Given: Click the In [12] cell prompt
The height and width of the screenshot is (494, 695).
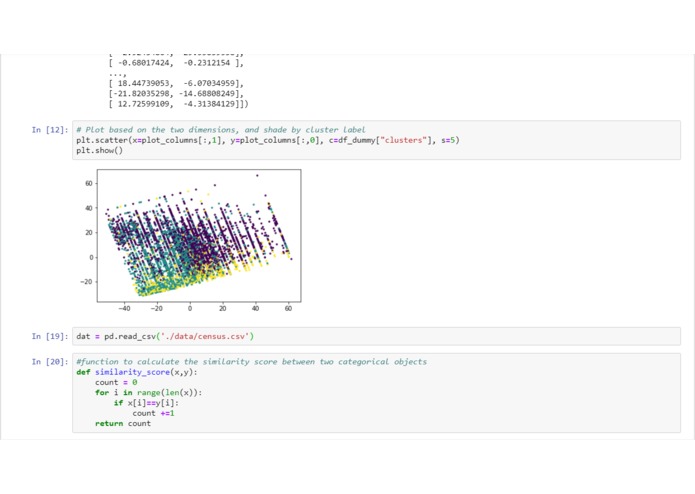Looking at the screenshot, I should tap(50, 130).
